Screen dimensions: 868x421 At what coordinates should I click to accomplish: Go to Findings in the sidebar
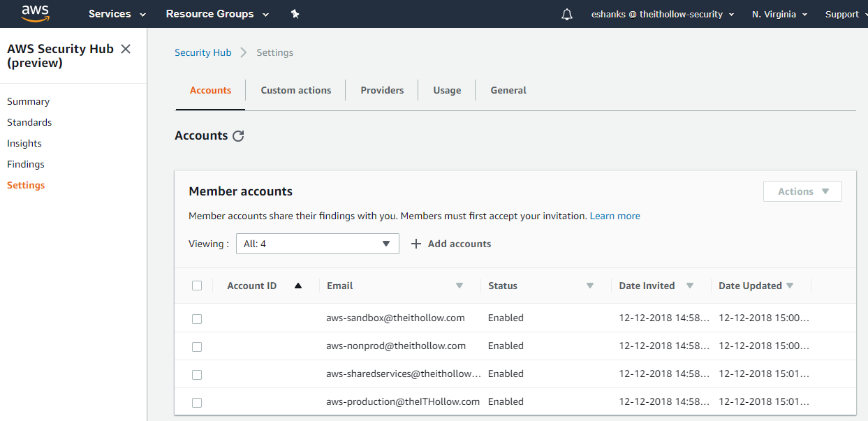pyautogui.click(x=26, y=164)
